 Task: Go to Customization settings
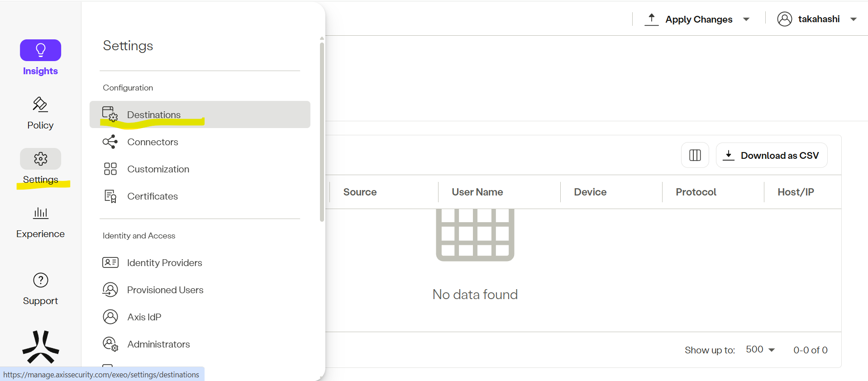(158, 169)
